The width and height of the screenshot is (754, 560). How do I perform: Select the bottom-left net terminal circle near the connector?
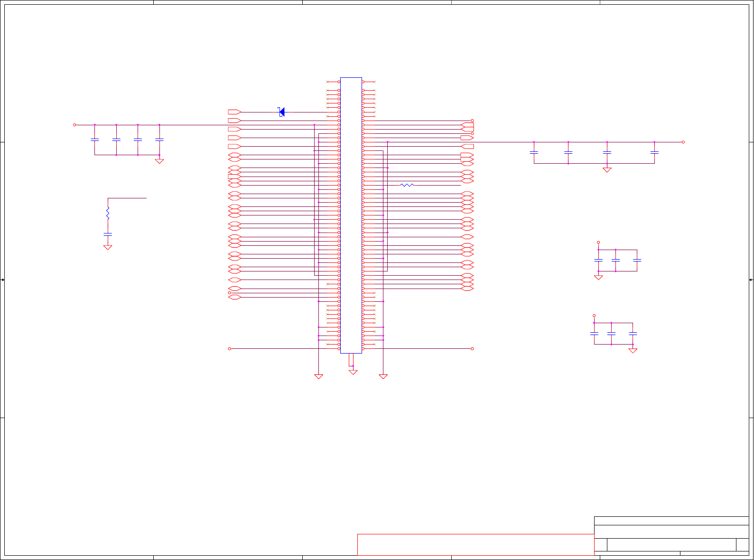point(230,349)
